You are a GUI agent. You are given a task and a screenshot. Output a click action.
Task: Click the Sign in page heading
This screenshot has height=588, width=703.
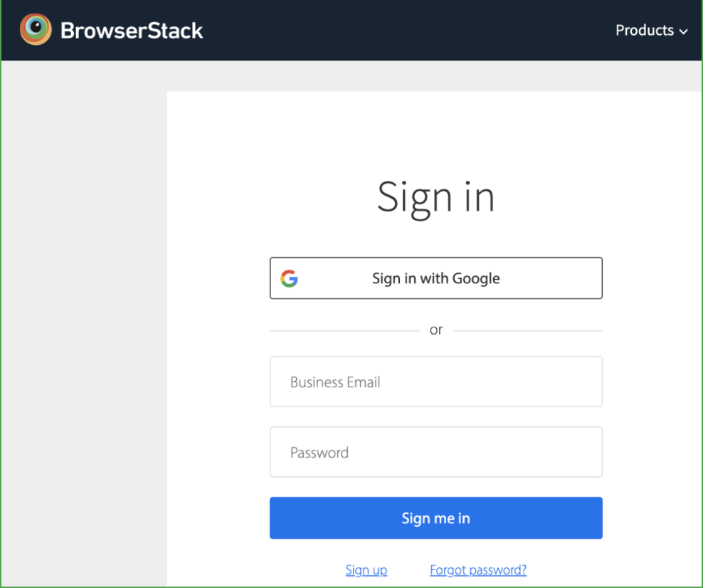[435, 198]
